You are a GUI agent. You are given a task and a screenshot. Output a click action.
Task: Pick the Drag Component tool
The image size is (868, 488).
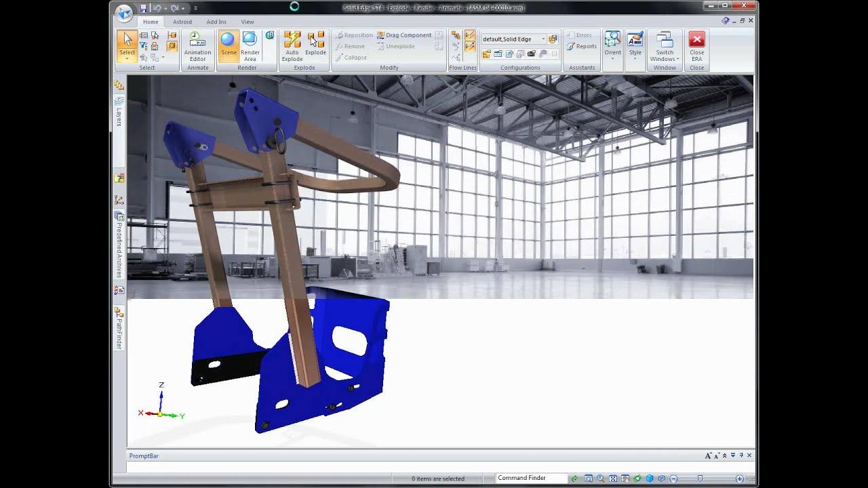click(404, 35)
